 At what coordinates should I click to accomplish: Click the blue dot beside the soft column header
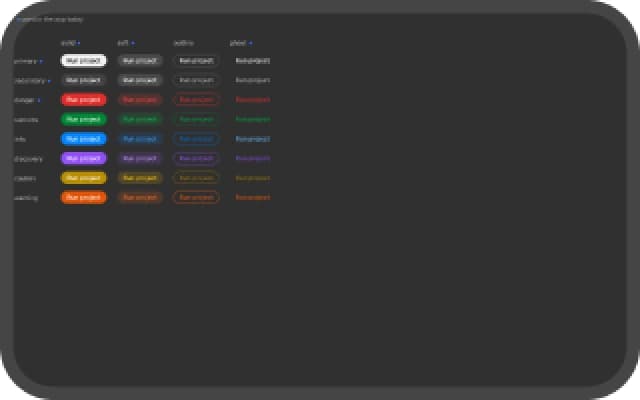click(133, 43)
